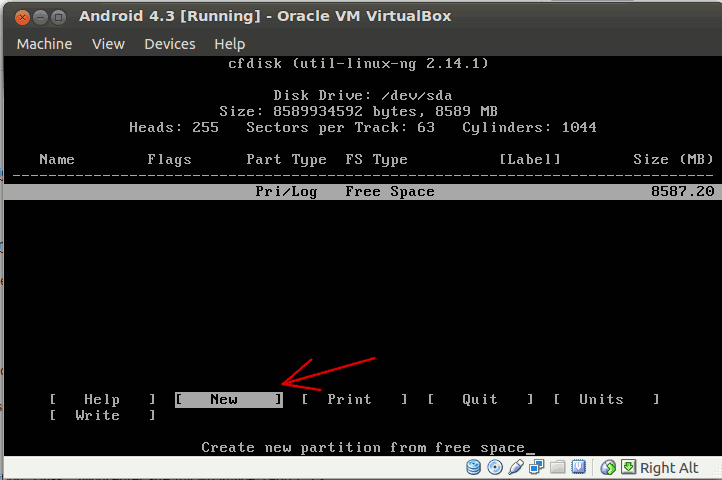Click the hard disk activity icon

pos(475,468)
